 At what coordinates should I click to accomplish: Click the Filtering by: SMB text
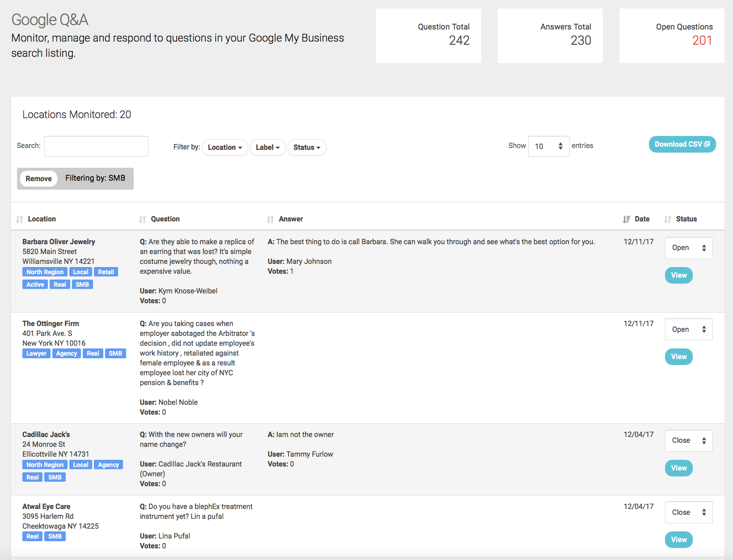(x=95, y=178)
